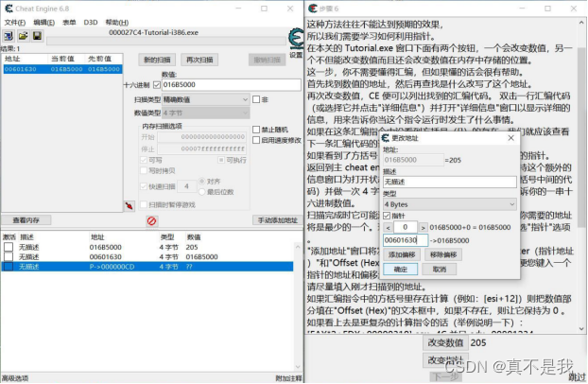Click 查看内存 button
Screen dimensions: 588x384
coord(26,220)
